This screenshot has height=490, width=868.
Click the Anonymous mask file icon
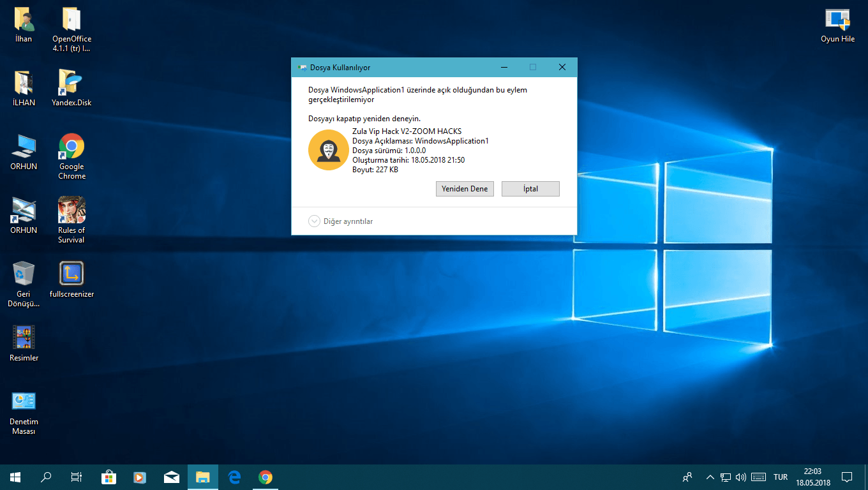[x=328, y=150]
